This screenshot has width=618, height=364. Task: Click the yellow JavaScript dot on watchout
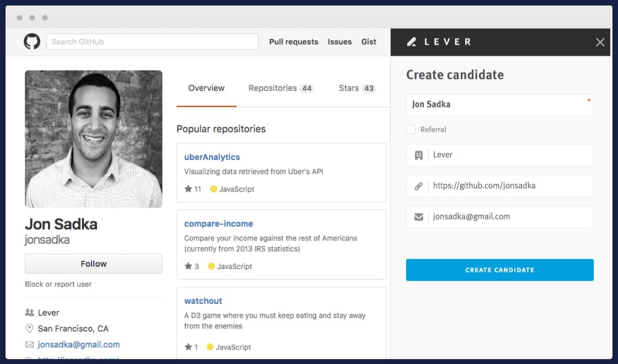(x=210, y=347)
